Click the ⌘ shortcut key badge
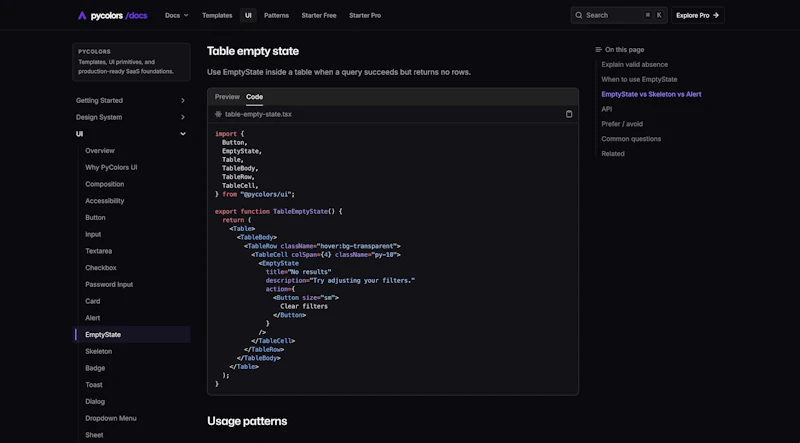The image size is (800, 443). pyautogui.click(x=647, y=15)
